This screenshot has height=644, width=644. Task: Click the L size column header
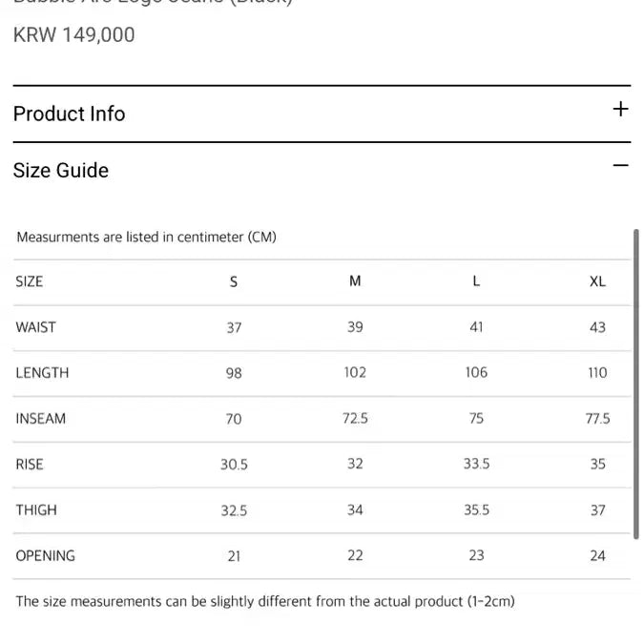coord(476,281)
